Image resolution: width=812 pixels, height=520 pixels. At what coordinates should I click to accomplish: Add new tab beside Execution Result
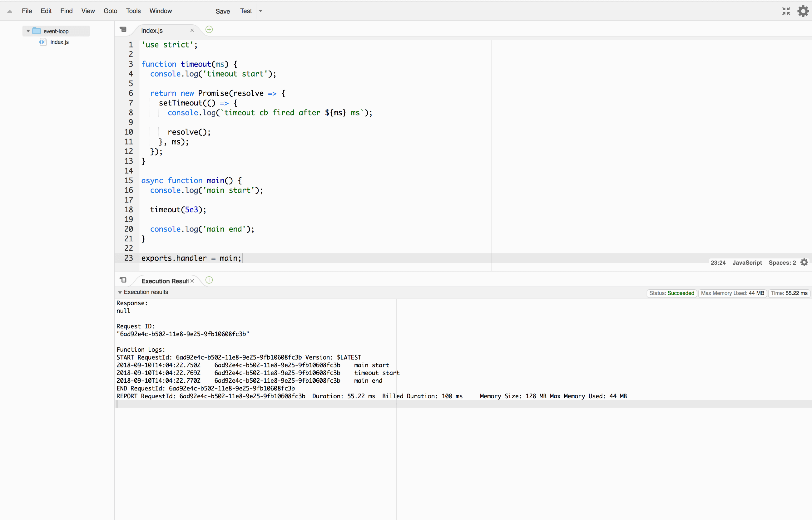[209, 280]
